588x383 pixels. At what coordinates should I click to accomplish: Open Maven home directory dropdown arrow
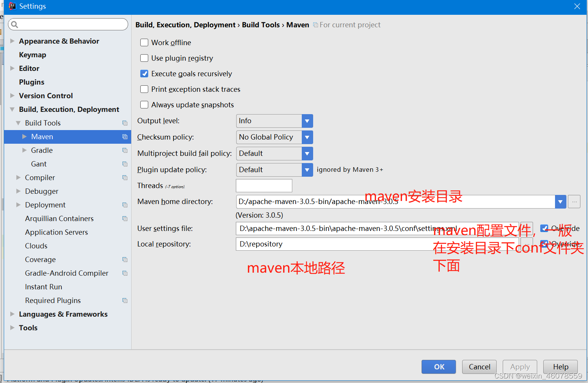[560, 202]
